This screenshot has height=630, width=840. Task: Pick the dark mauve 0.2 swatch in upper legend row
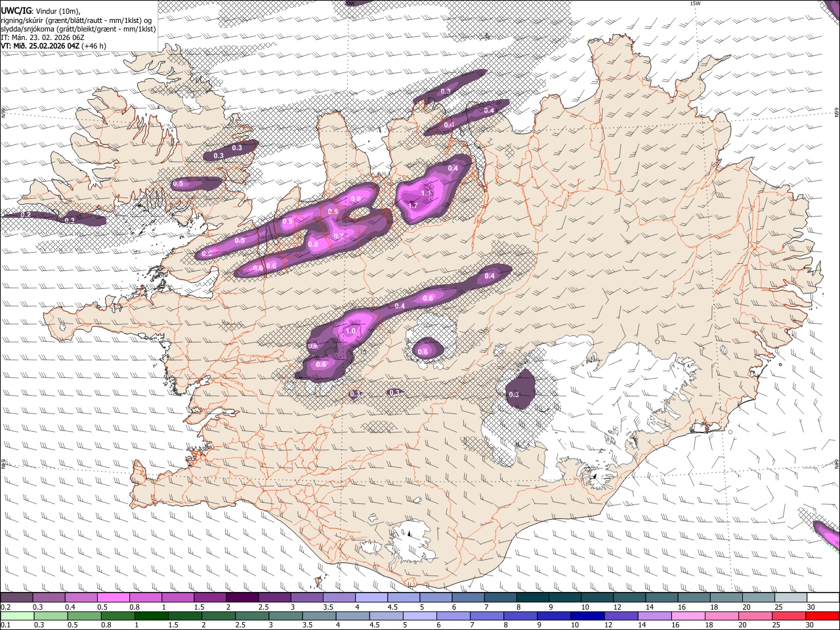click(x=16, y=597)
